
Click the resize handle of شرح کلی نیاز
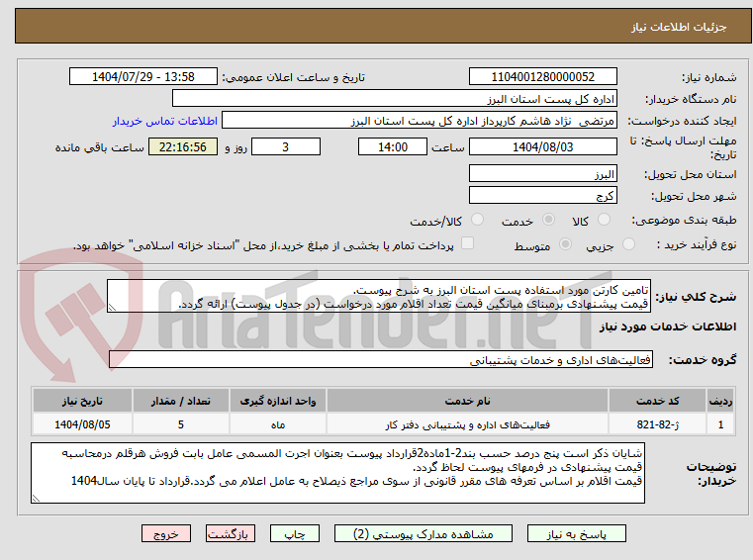click(x=112, y=308)
